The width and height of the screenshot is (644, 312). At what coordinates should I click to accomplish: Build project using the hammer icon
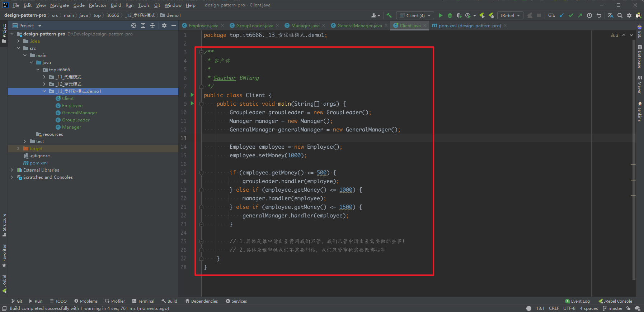389,15
